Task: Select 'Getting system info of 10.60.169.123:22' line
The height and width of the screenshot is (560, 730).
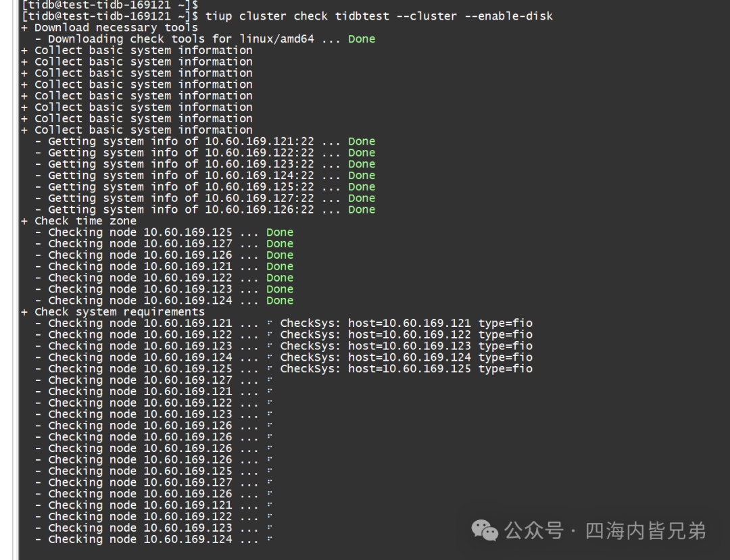Action: click(x=205, y=164)
